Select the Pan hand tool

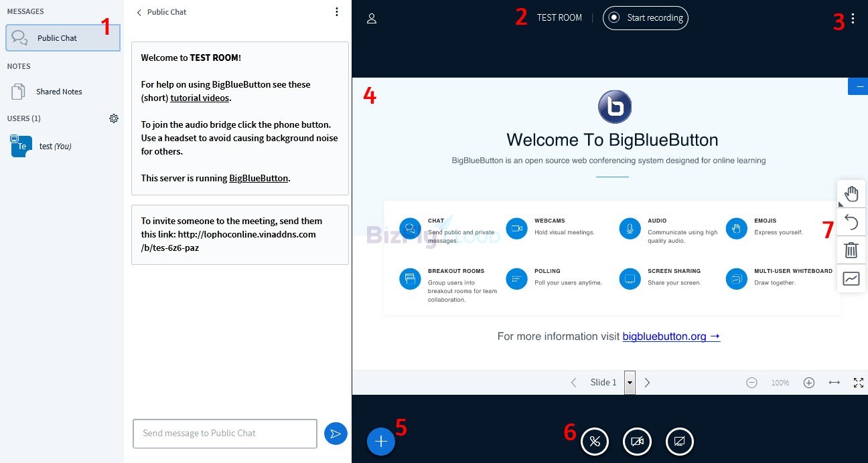pyautogui.click(x=851, y=194)
